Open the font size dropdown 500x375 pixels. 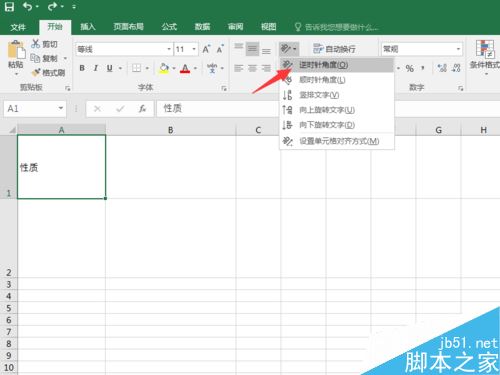194,49
